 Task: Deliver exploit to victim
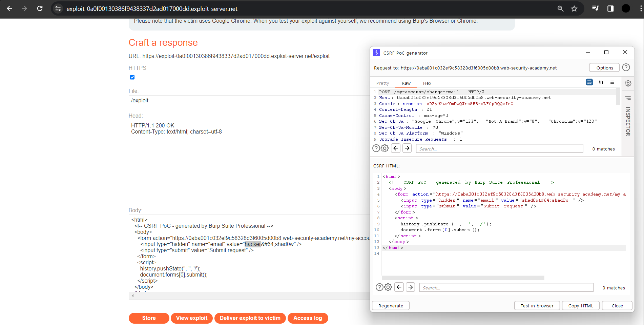pyautogui.click(x=250, y=318)
